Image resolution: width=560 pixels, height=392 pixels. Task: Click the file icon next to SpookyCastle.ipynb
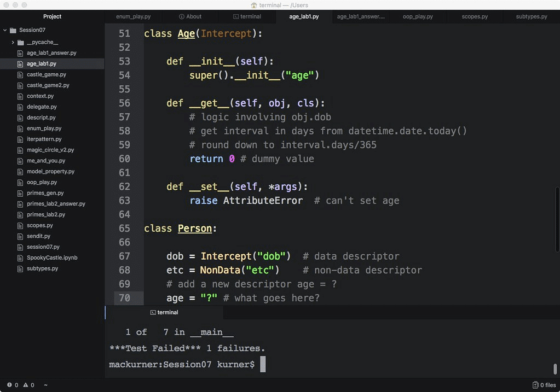(20, 258)
